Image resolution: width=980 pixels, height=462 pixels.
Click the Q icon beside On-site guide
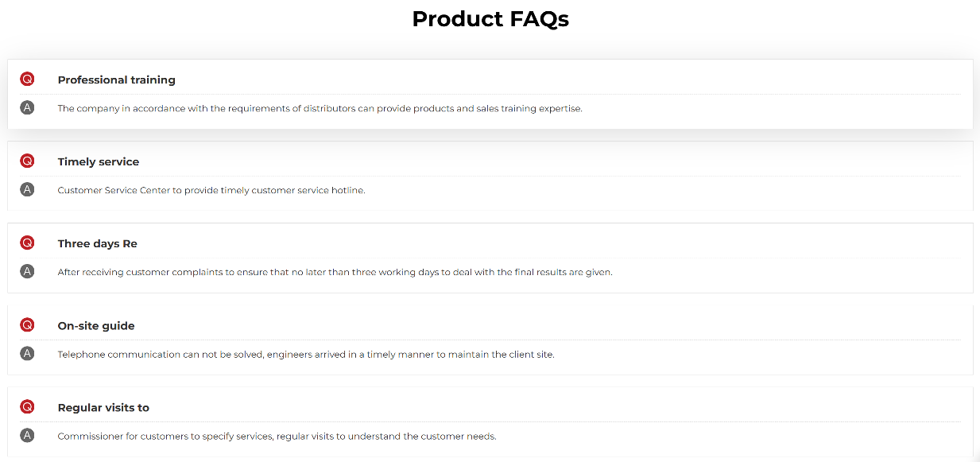(28, 325)
